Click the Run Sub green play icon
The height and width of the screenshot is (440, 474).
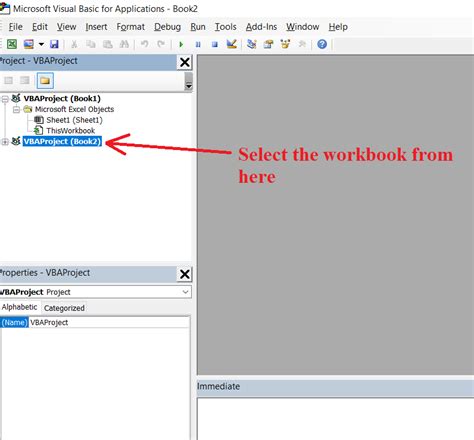pyautogui.click(x=181, y=44)
